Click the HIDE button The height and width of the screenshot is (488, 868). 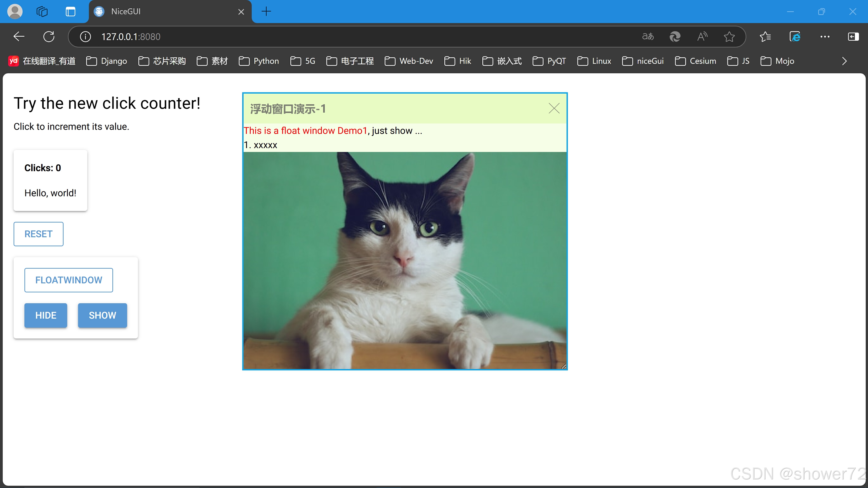[46, 315]
